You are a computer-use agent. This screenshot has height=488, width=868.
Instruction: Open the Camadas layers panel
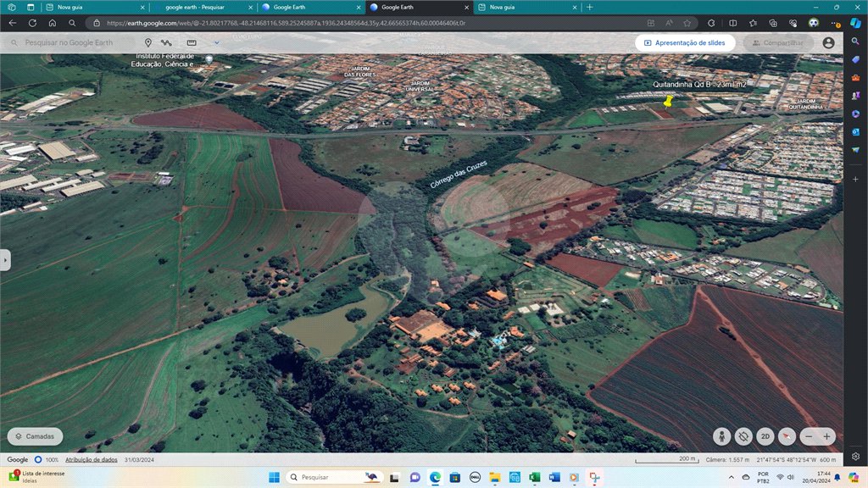coord(35,436)
